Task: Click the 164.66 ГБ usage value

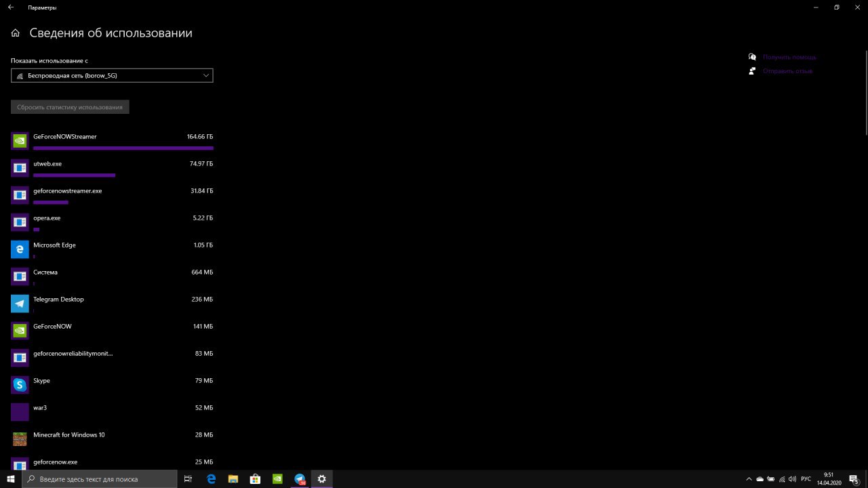Action: point(200,137)
